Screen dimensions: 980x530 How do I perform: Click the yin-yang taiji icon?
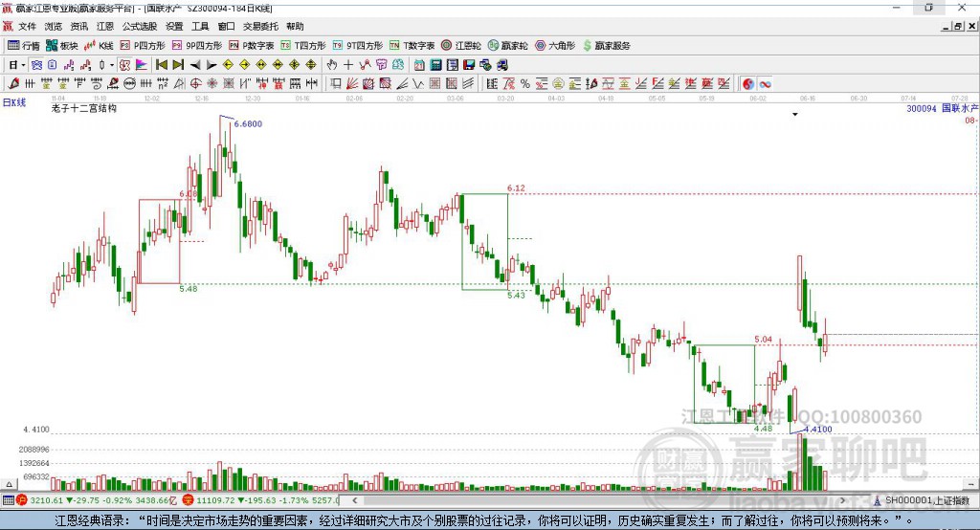(748, 84)
